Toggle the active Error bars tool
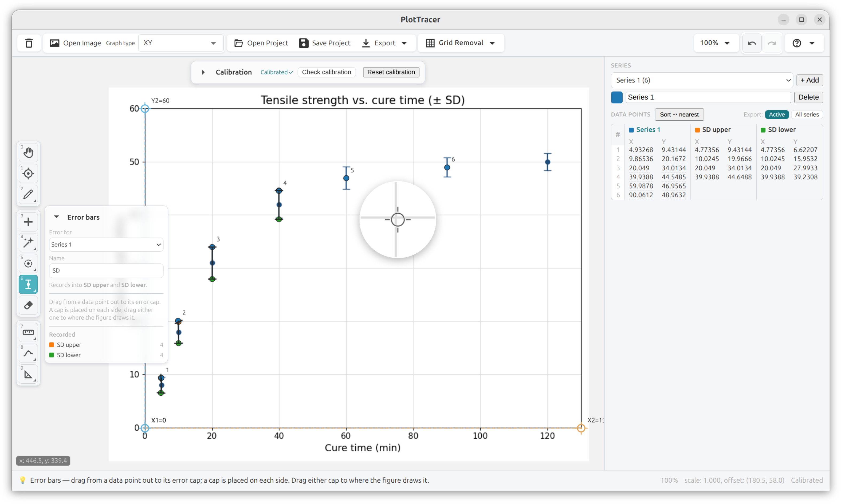Viewport: 841px width, 504px height. coord(29,285)
